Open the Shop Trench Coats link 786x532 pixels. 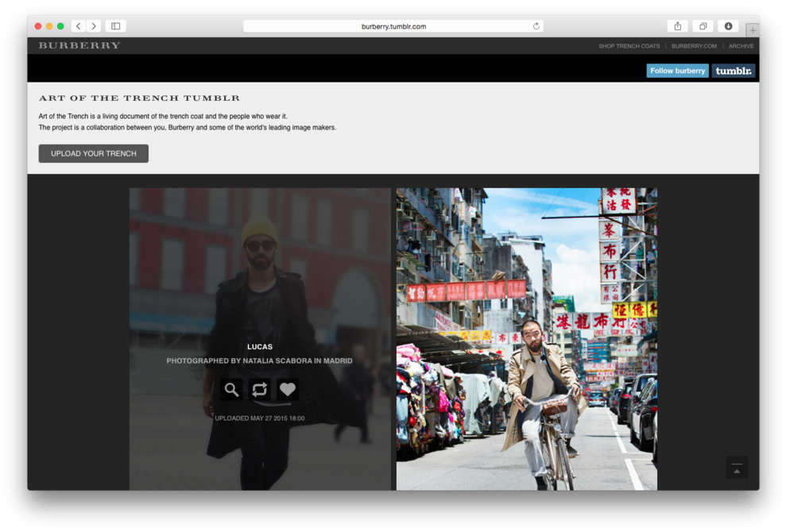click(x=629, y=46)
